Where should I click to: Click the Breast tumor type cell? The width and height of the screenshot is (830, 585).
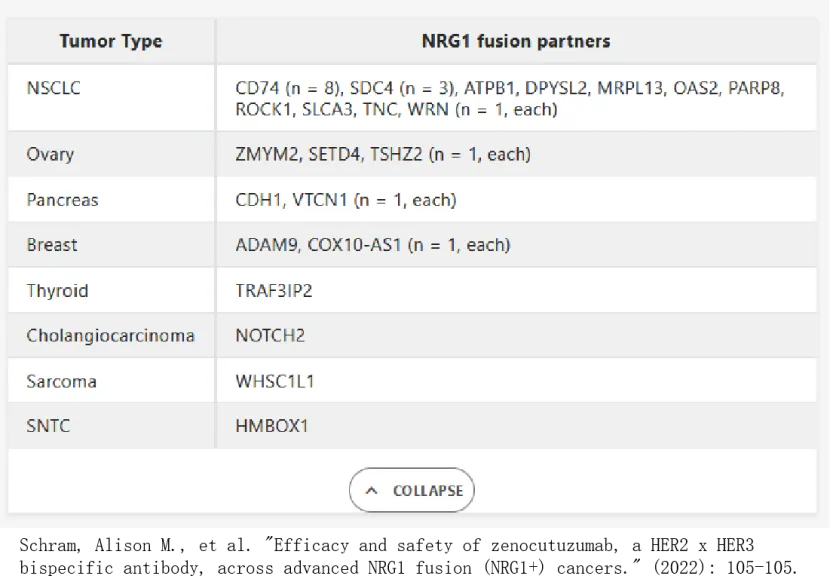52,245
